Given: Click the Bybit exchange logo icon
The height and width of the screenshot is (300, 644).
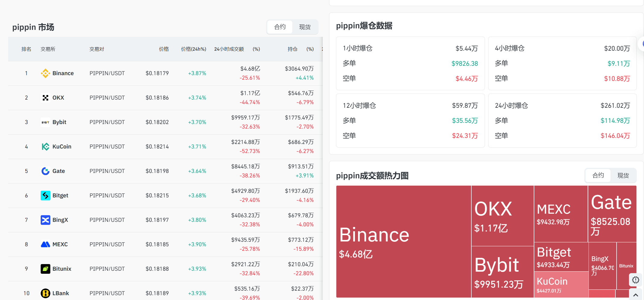Looking at the screenshot, I should [46, 122].
